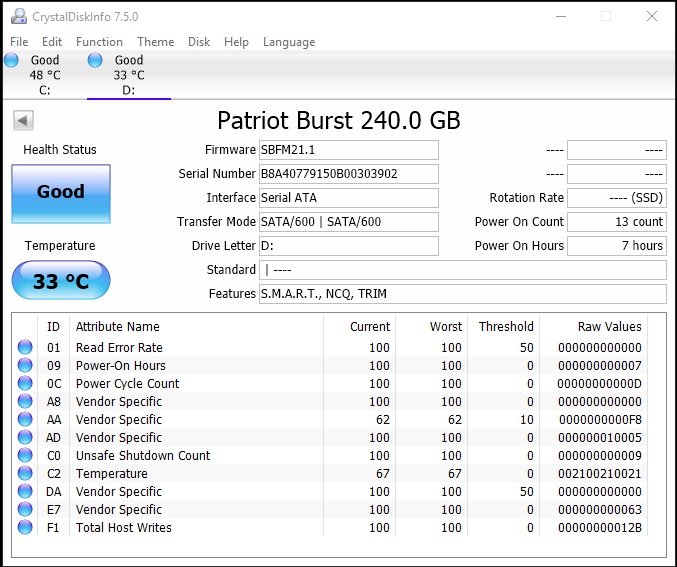Viewport: 677px width, 567px height.
Task: Click status orb of Power Cycle Count row
Action: coord(25,383)
